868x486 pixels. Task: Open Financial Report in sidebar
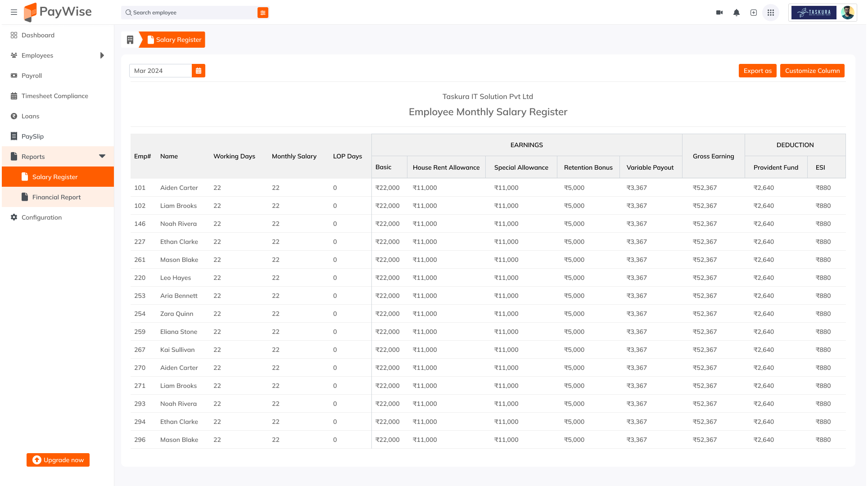pyautogui.click(x=56, y=197)
